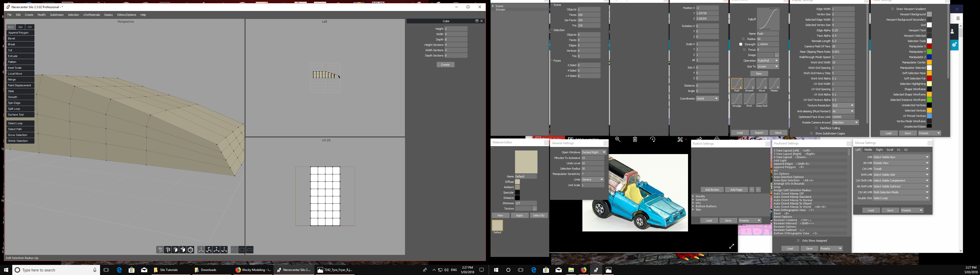Open the Subdivision menu
This screenshot has width=980, height=275.
point(57,15)
